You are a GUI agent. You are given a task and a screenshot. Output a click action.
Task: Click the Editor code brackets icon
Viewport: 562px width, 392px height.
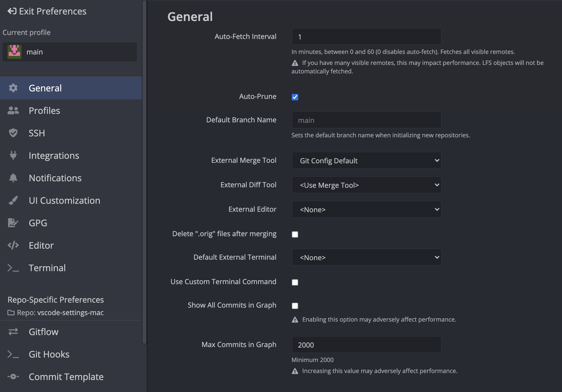pos(13,245)
